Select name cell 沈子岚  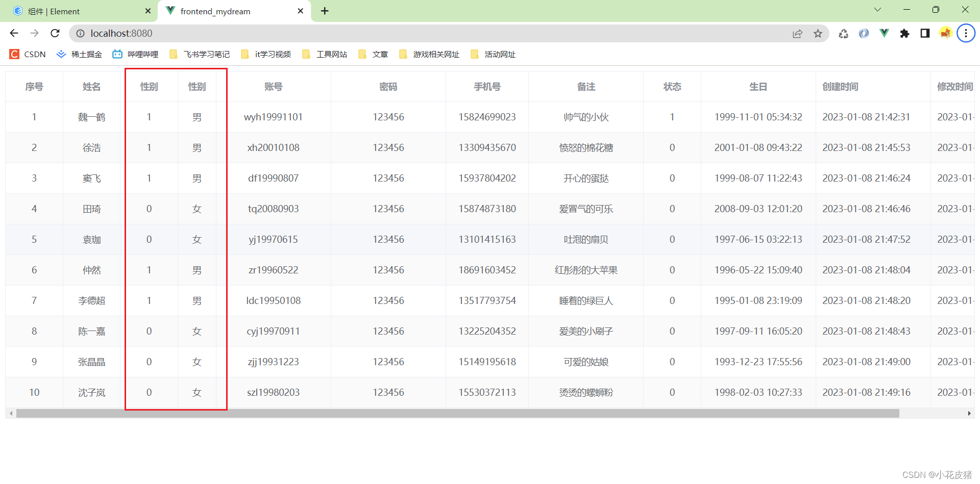click(92, 393)
